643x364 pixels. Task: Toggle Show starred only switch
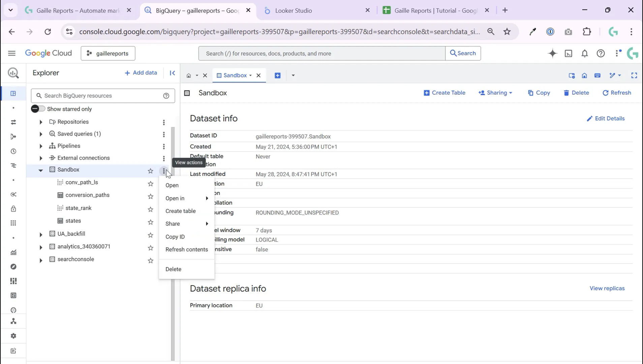coord(38,109)
